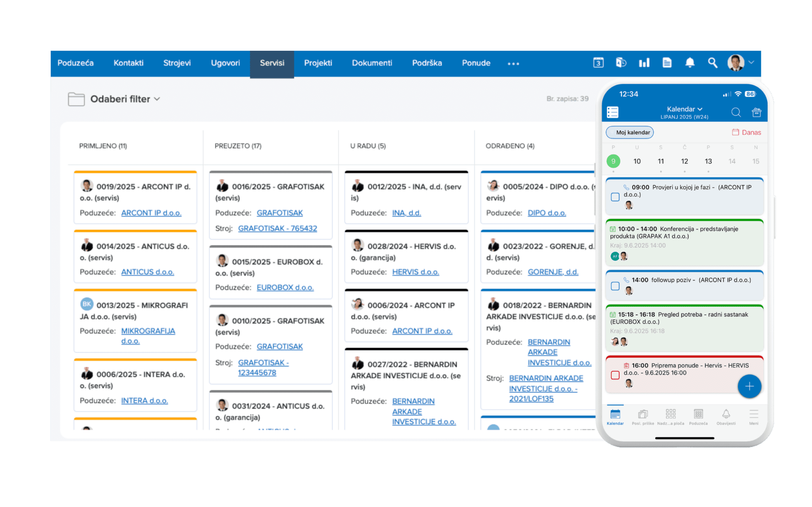Screen dimensions: 812x507
Task: Check the 16:00 Priprema ponude checkbox
Action: [x=615, y=375]
